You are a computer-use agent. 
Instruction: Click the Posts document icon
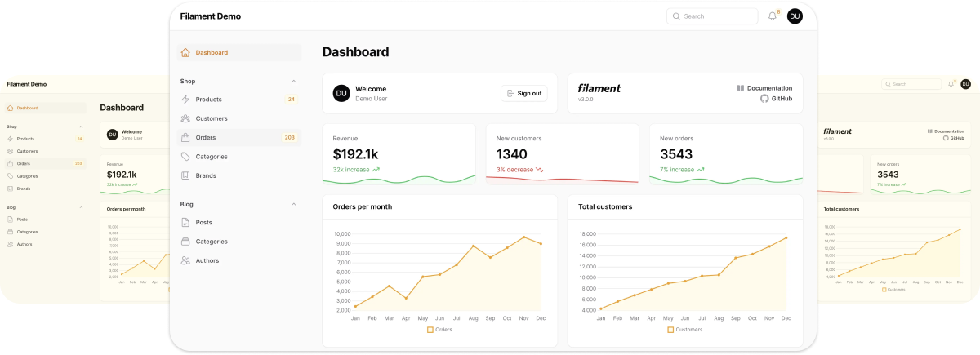pos(185,223)
